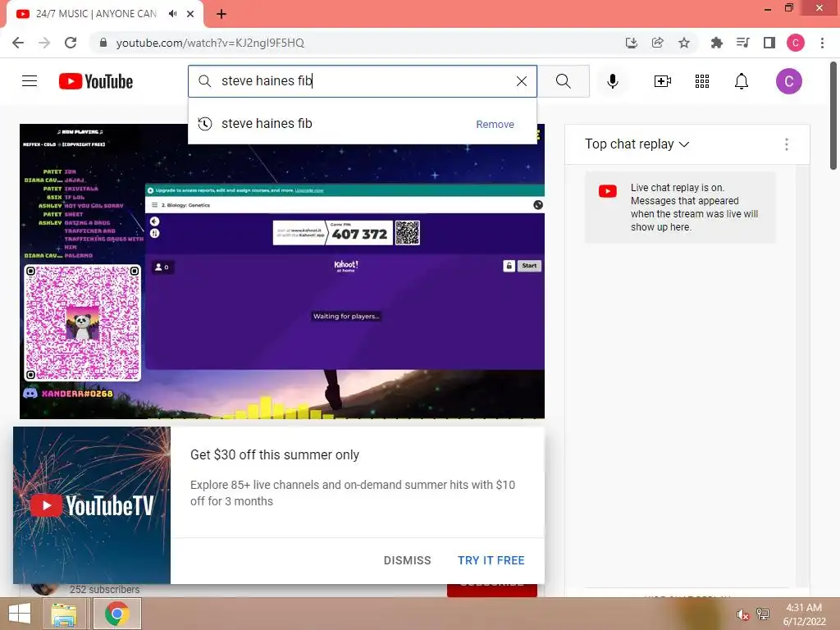View site information lock icon

coord(103,43)
